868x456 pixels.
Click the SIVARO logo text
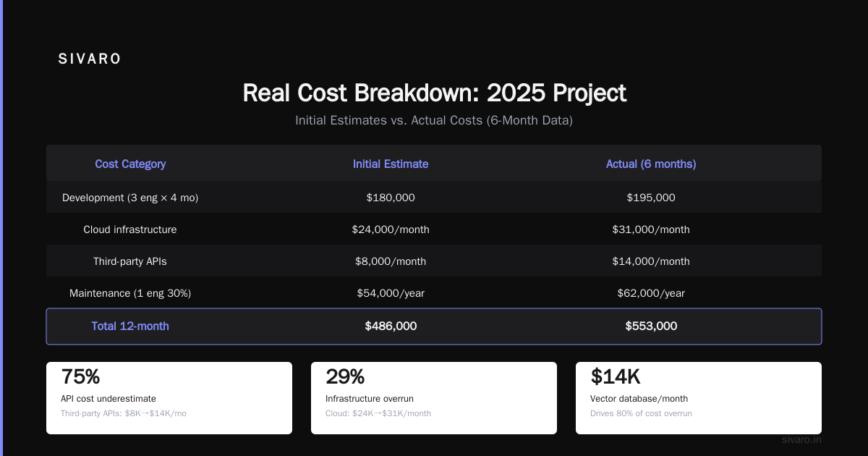coord(90,59)
